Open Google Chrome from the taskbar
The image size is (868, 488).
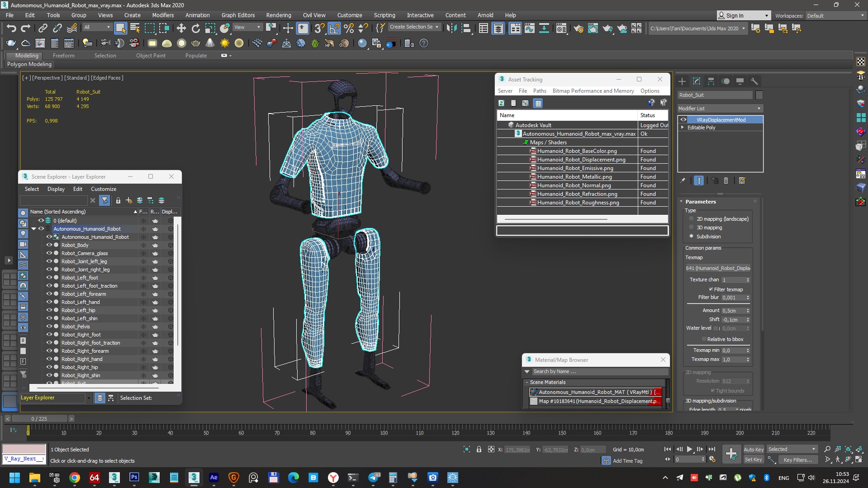75,477
